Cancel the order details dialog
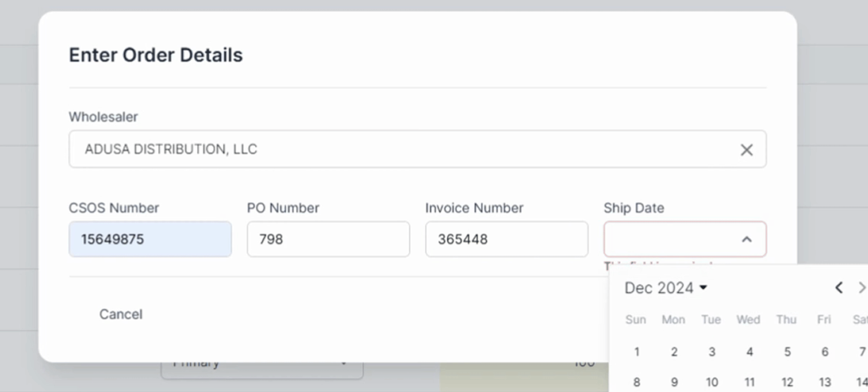Image resolution: width=868 pixels, height=392 pixels. tap(121, 314)
